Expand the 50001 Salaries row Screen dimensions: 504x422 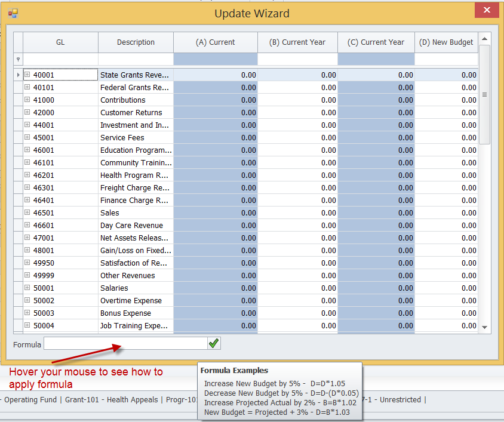coord(27,288)
